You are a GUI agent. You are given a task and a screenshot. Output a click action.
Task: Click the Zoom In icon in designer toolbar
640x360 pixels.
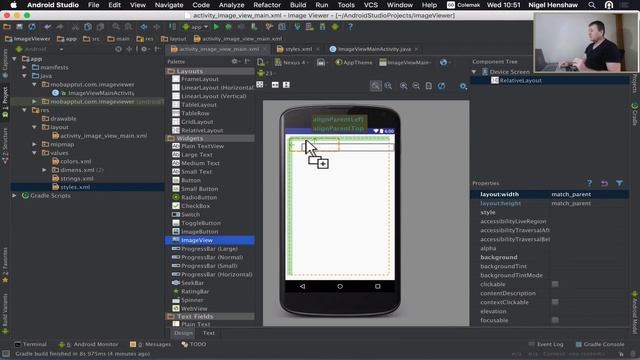(x=404, y=86)
